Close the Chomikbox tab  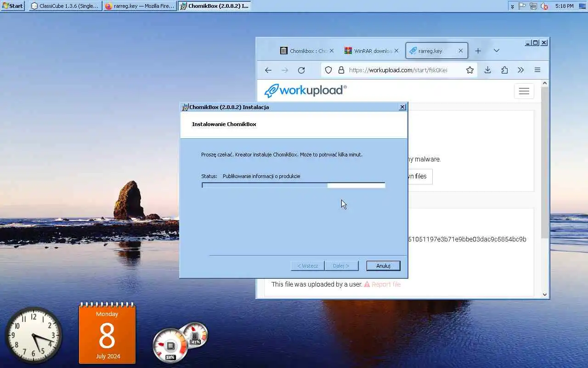[x=332, y=51]
